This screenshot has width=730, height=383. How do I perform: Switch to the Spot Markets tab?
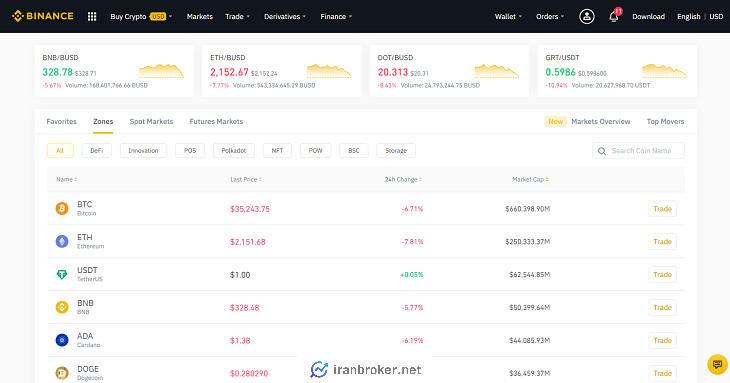(151, 121)
